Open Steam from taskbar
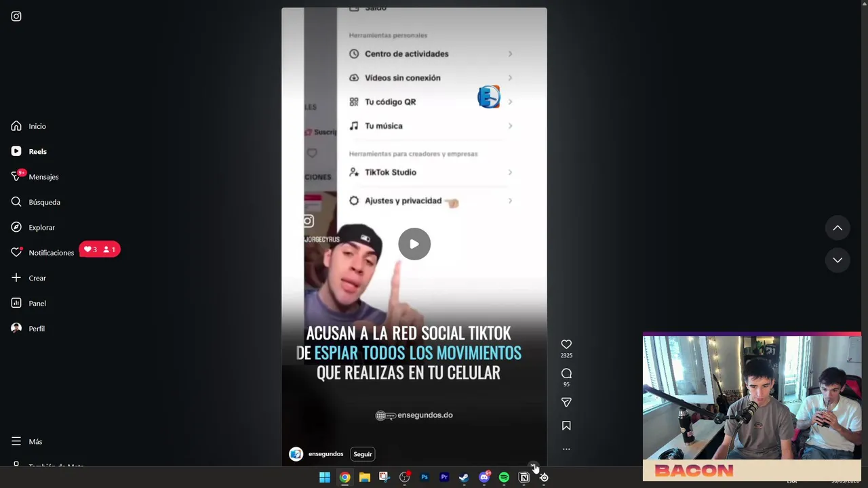The image size is (868, 488). click(464, 477)
